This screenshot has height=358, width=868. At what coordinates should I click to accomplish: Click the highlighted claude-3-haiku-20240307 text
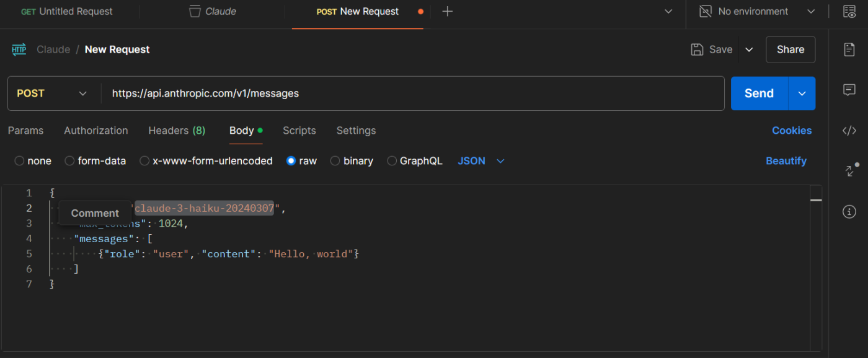tap(204, 209)
